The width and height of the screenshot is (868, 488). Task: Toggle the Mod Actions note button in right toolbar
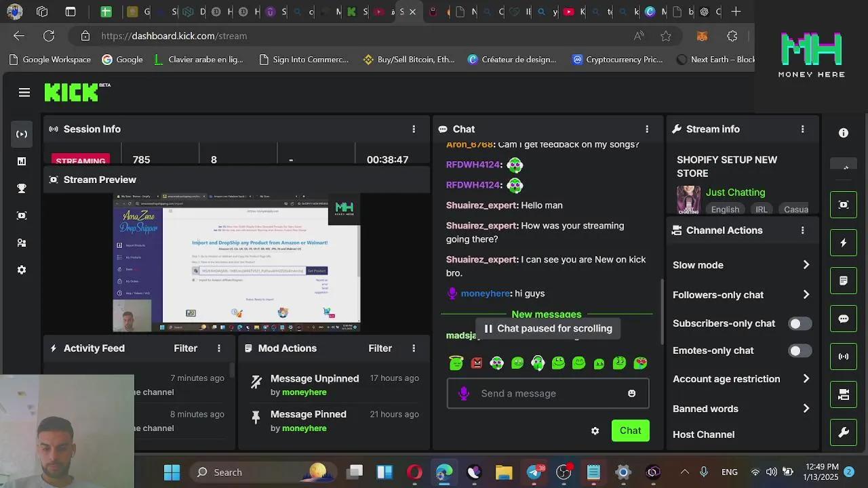(x=844, y=281)
